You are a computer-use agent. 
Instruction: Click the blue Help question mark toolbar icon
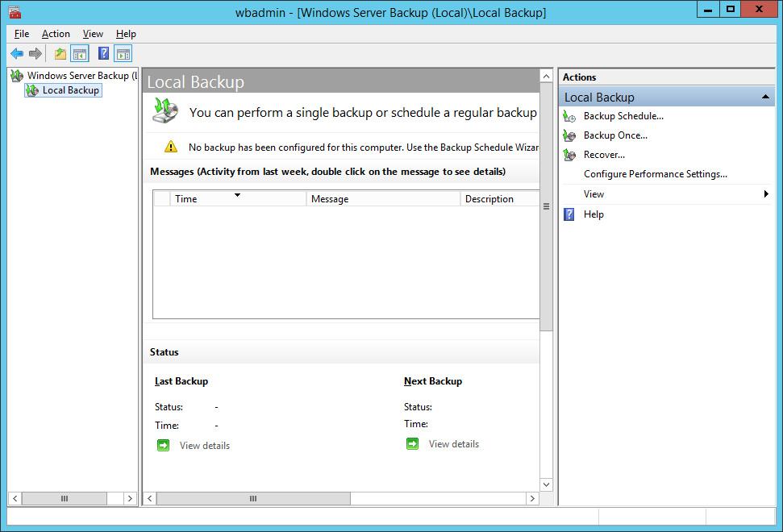pos(103,54)
